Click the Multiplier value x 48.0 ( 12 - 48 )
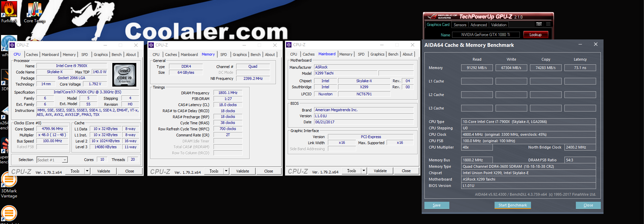 coord(53,135)
